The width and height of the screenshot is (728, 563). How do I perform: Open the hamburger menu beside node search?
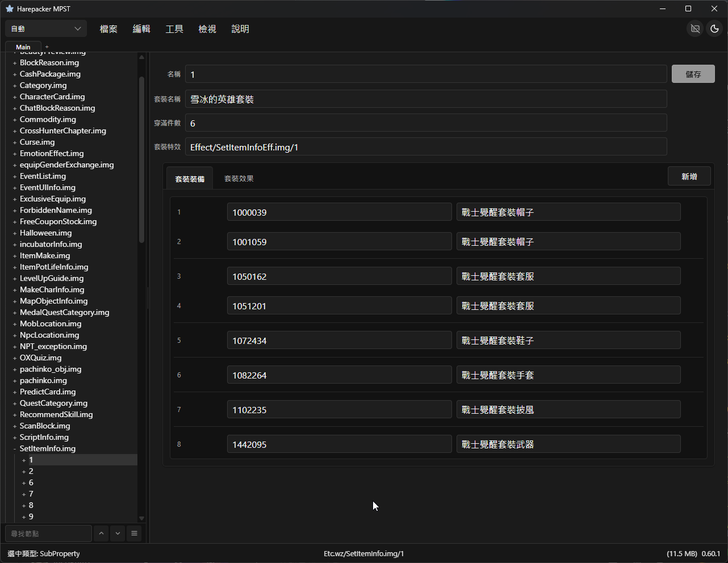(x=134, y=533)
